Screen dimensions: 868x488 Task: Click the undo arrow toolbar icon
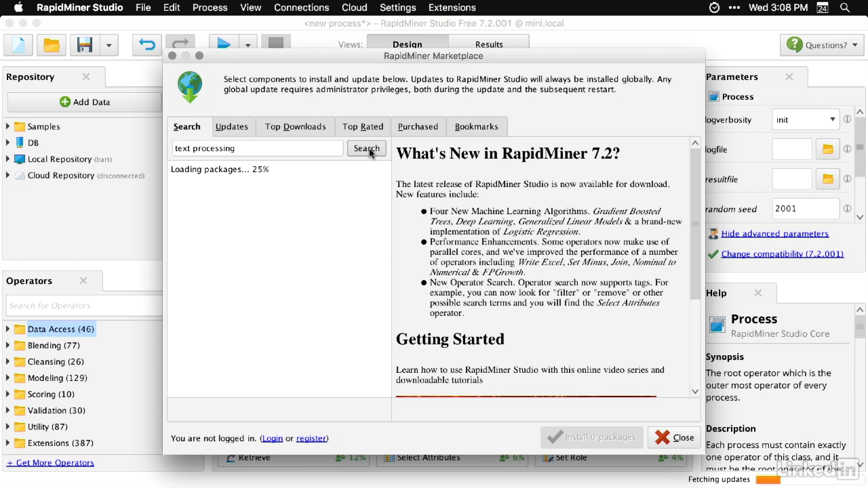tap(147, 45)
